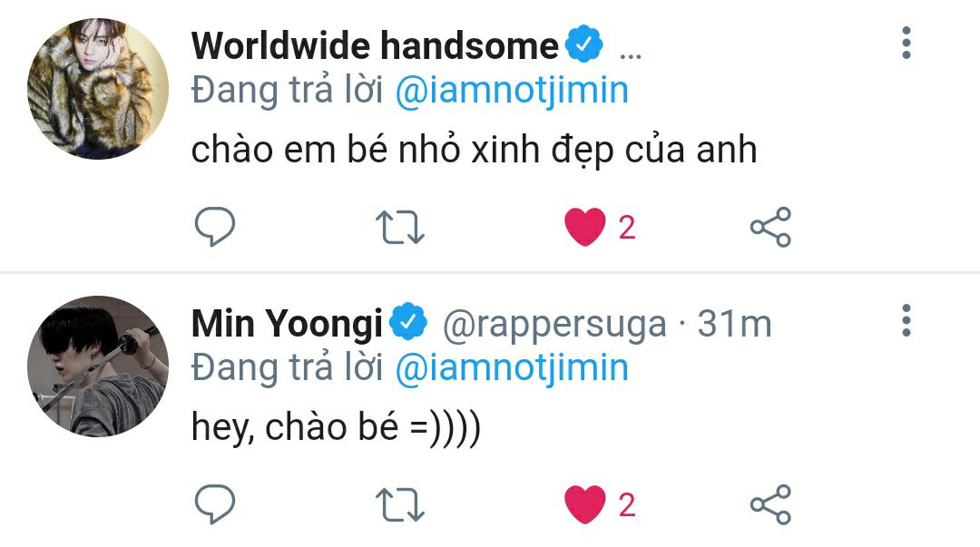Unlike Worldwide handsome's tweet heart
The width and height of the screenshot is (980, 547).
pyautogui.click(x=585, y=227)
